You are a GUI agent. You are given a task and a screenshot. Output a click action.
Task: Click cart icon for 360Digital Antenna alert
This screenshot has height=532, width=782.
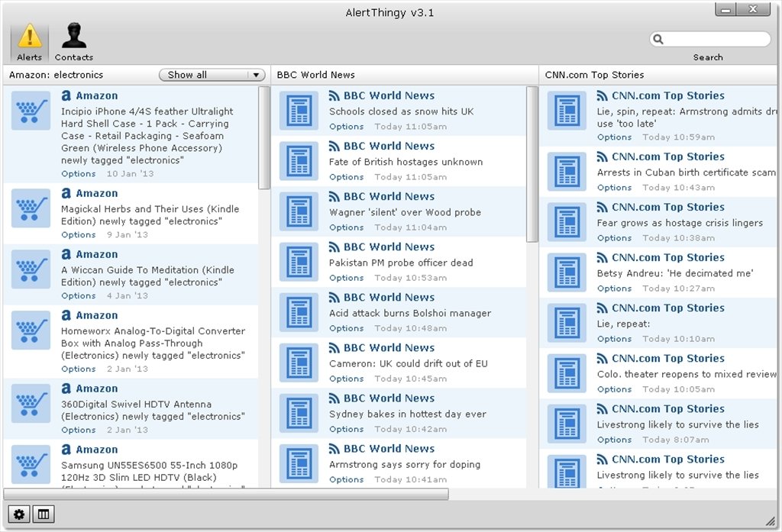(31, 403)
